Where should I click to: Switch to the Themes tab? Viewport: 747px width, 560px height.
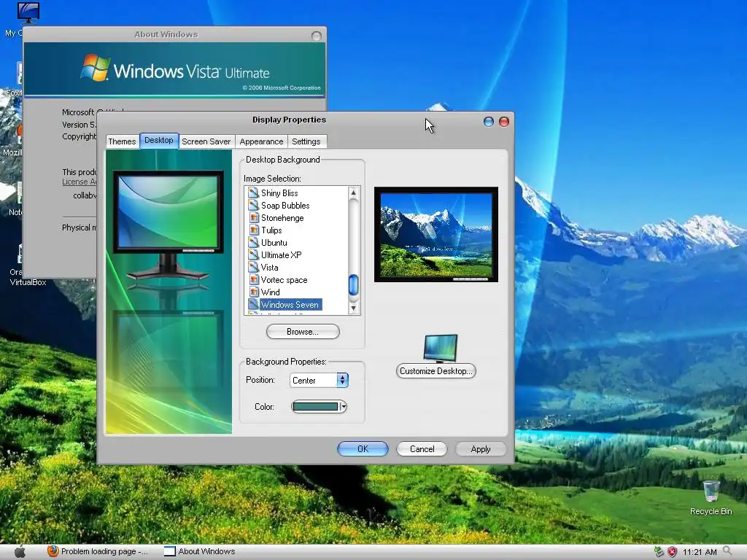tap(122, 141)
